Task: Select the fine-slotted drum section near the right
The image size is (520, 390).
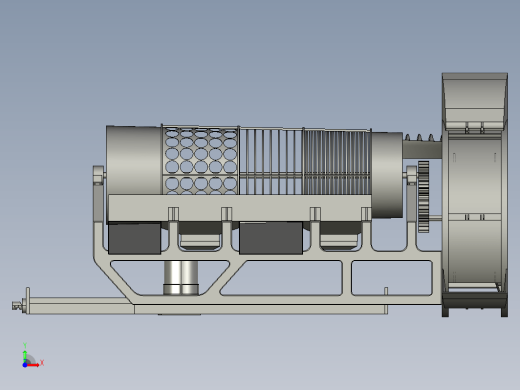Action: pyautogui.click(x=337, y=162)
